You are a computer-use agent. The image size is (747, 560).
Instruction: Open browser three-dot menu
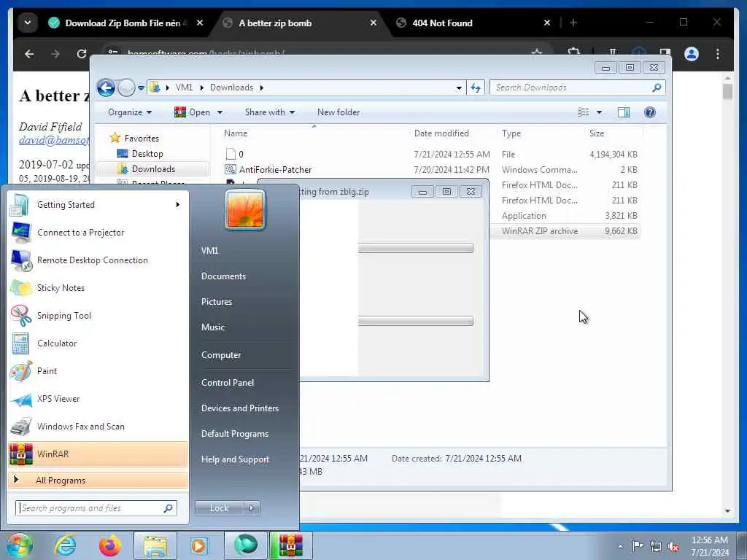coord(718,54)
